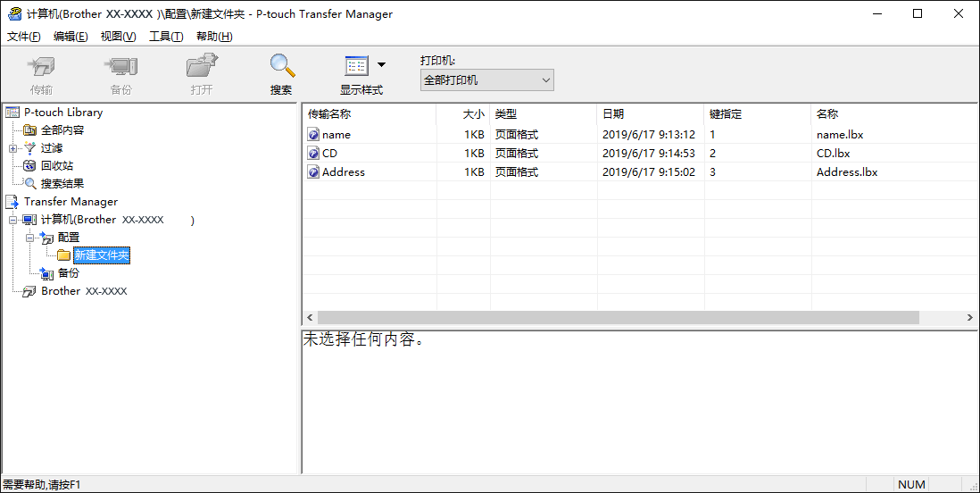Open the 工具(T) menu
The image size is (980, 493).
(x=166, y=37)
